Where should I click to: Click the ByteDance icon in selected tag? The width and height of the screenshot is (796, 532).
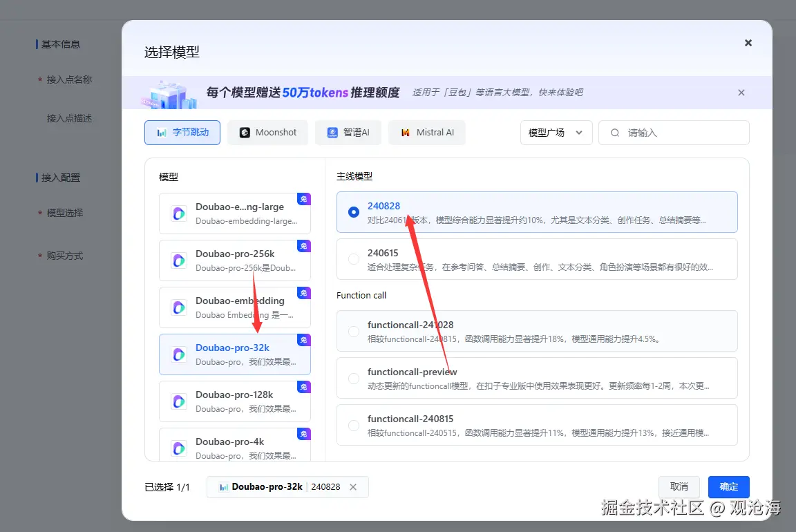(223, 487)
